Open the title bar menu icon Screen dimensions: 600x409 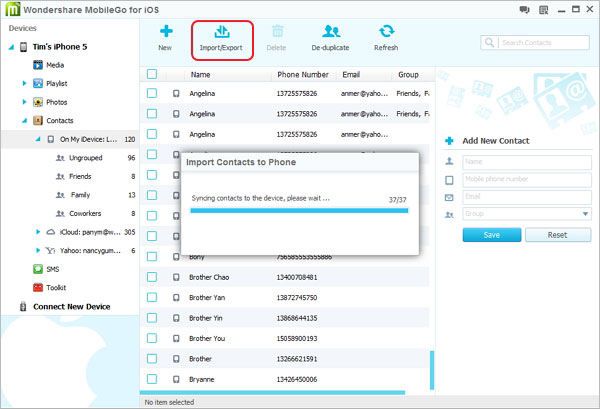click(x=543, y=10)
